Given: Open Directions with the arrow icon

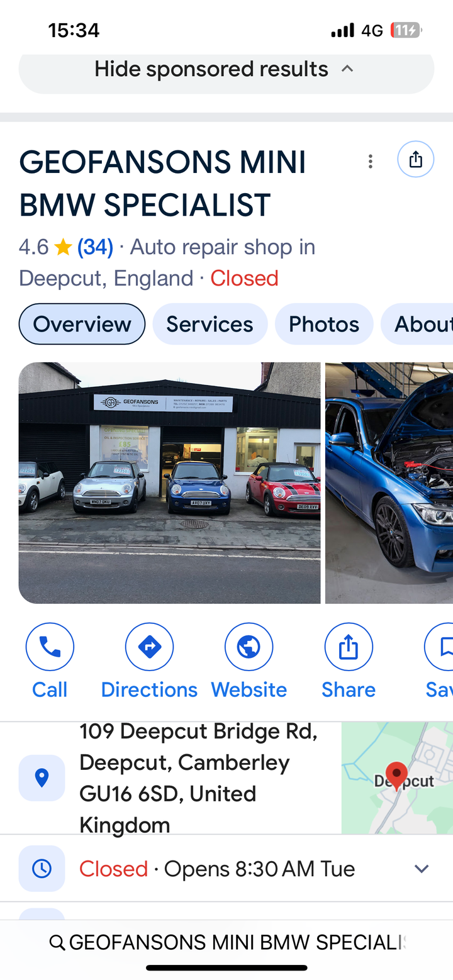Looking at the screenshot, I should coord(149,647).
